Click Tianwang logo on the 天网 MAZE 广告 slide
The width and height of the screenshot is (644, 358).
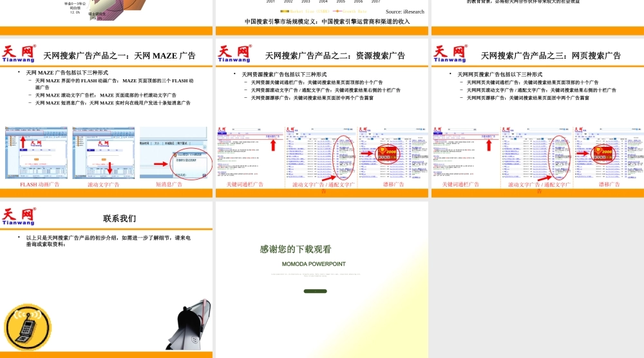19,53
